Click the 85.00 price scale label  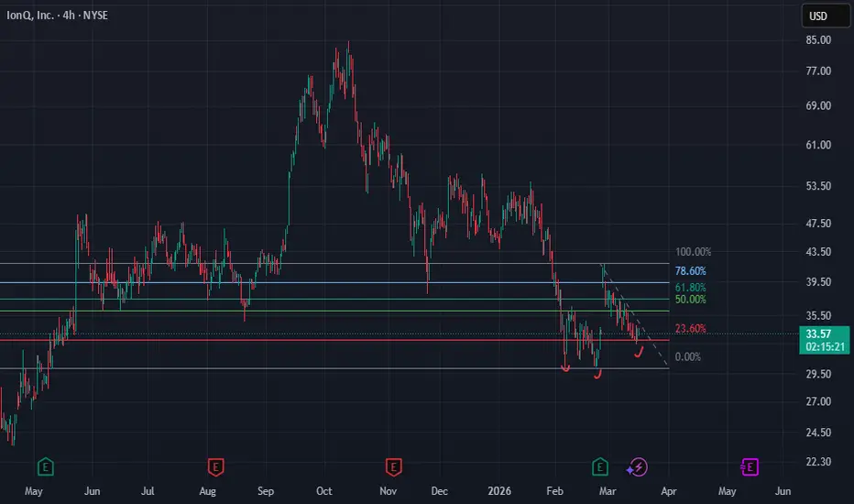coord(818,39)
